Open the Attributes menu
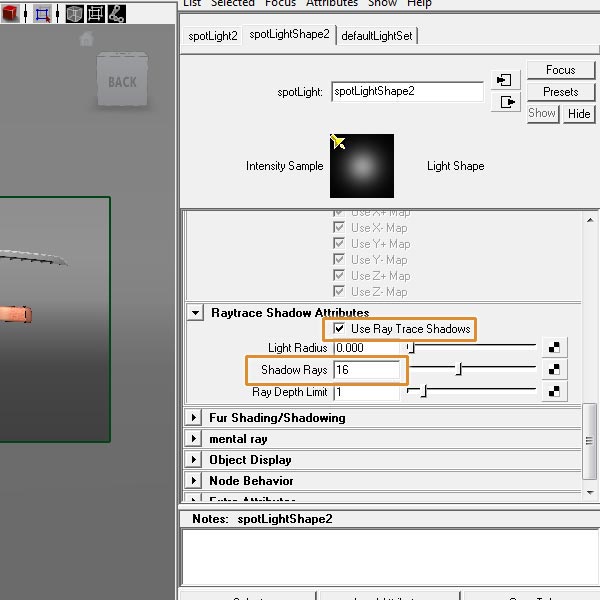The image size is (600, 600). pos(332,3)
